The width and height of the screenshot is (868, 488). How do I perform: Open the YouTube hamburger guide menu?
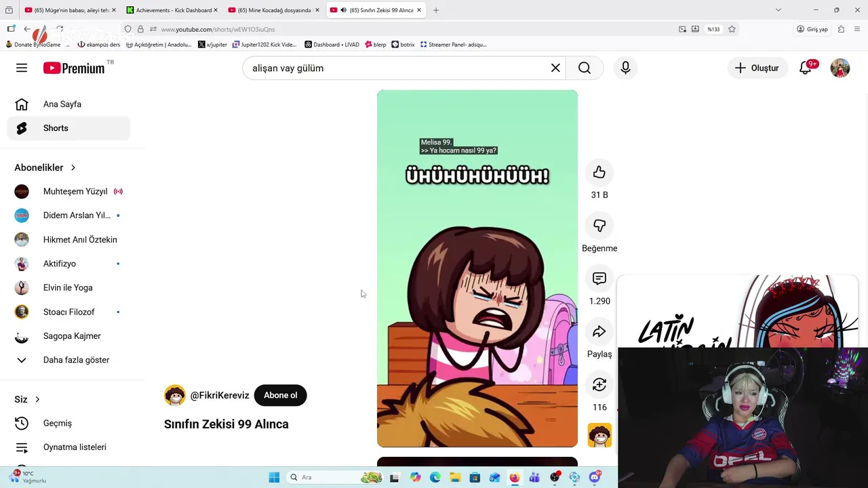coord(22,68)
